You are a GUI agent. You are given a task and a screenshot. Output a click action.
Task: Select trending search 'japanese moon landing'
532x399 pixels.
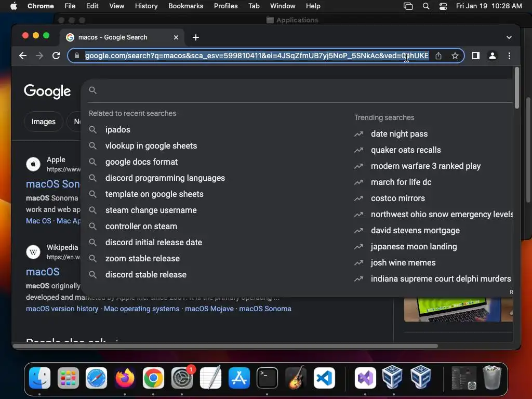tap(414, 247)
